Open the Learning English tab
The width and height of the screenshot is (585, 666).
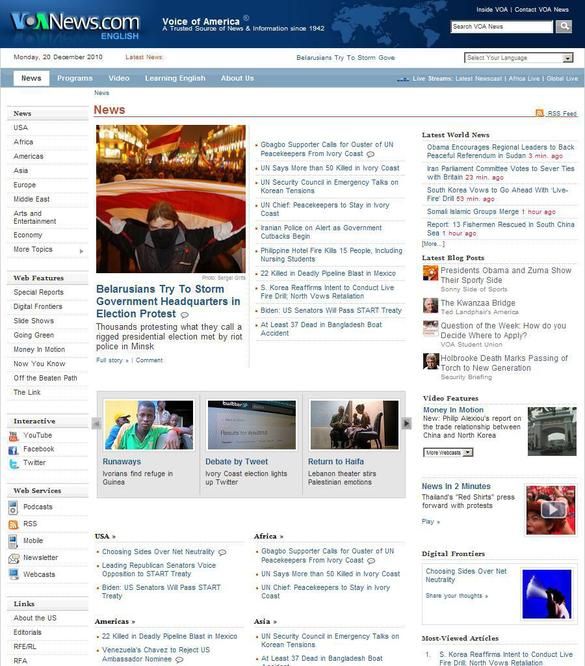(x=175, y=78)
